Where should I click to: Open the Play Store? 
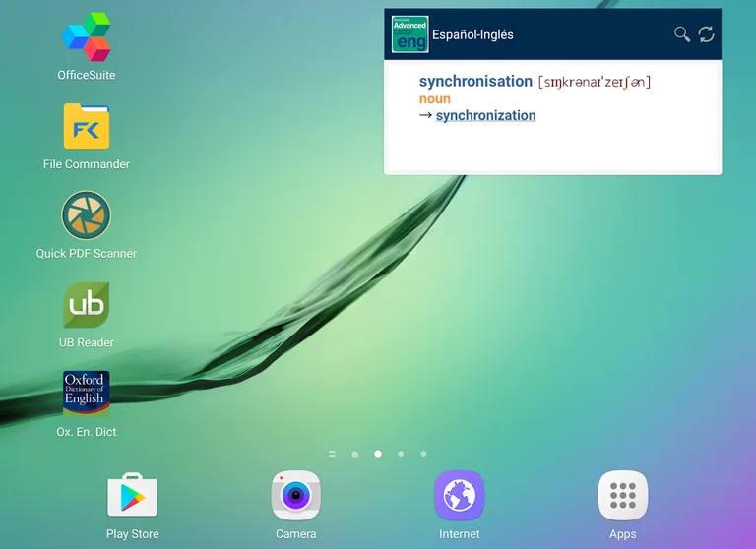pos(132,496)
